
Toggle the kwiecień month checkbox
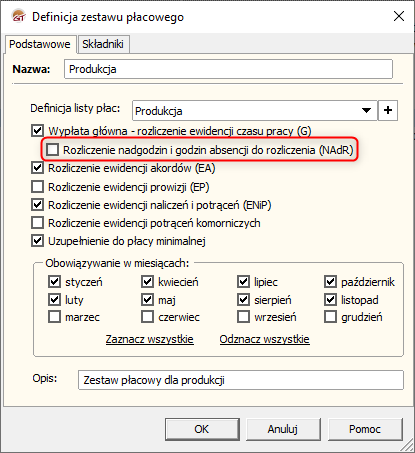147,282
